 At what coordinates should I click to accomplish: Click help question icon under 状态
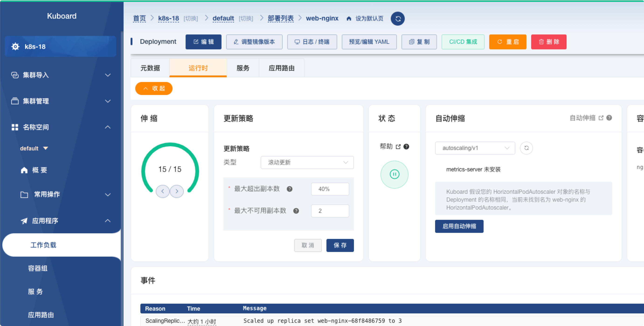tap(406, 146)
